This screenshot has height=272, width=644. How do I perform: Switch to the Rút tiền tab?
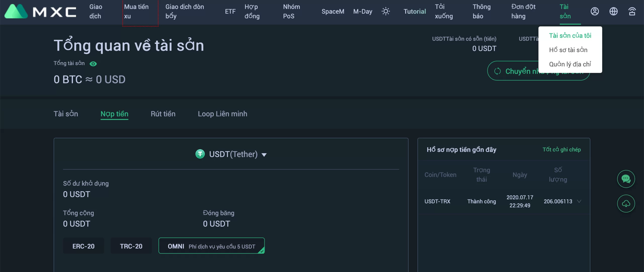(x=163, y=114)
